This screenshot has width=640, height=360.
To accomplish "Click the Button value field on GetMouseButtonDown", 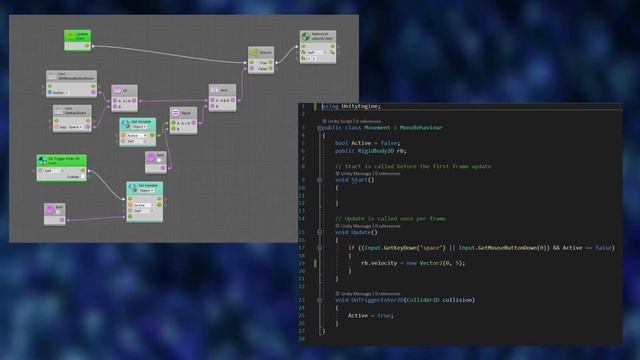I will tap(67, 92).
